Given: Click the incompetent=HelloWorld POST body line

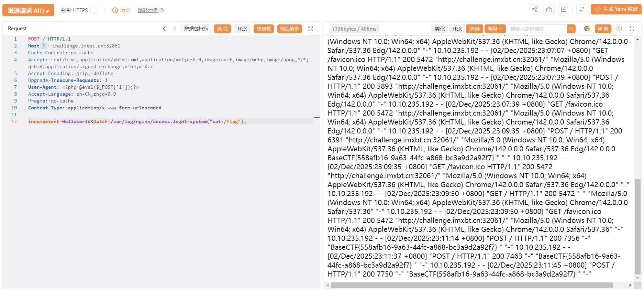Looking at the screenshot, I should pyautogui.click(x=137, y=121).
